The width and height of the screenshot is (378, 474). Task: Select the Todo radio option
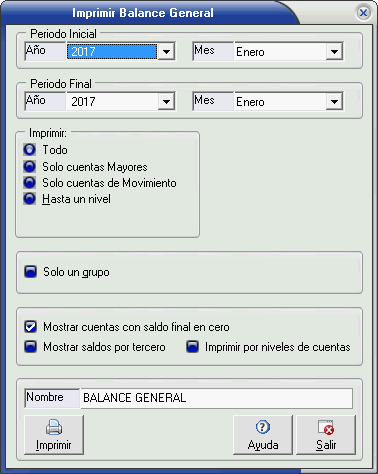coord(30,150)
